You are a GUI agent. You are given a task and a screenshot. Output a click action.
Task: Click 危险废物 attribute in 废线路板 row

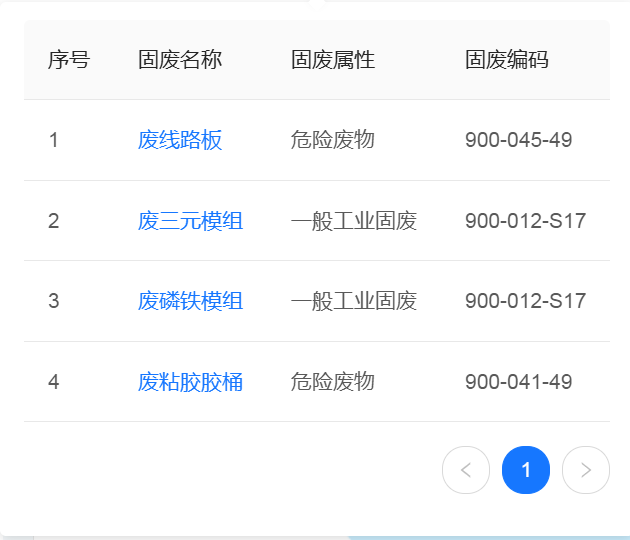coord(332,140)
